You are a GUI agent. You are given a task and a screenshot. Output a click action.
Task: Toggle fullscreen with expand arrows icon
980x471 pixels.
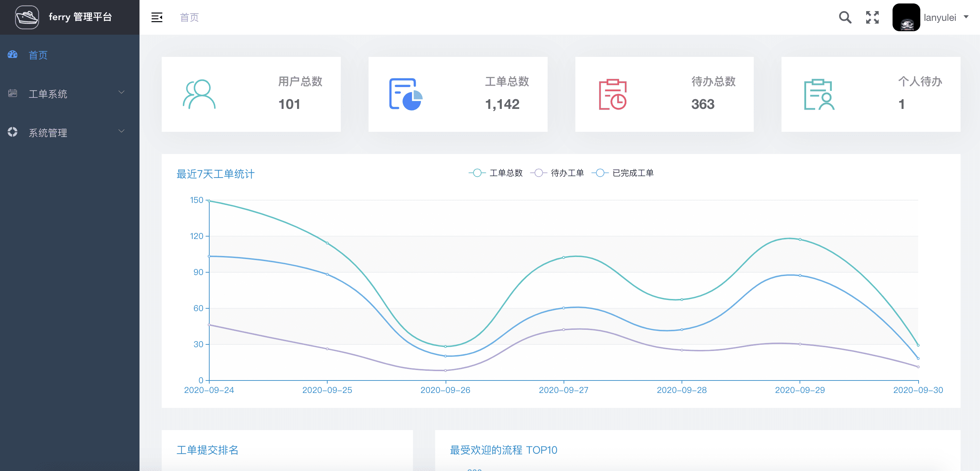872,17
